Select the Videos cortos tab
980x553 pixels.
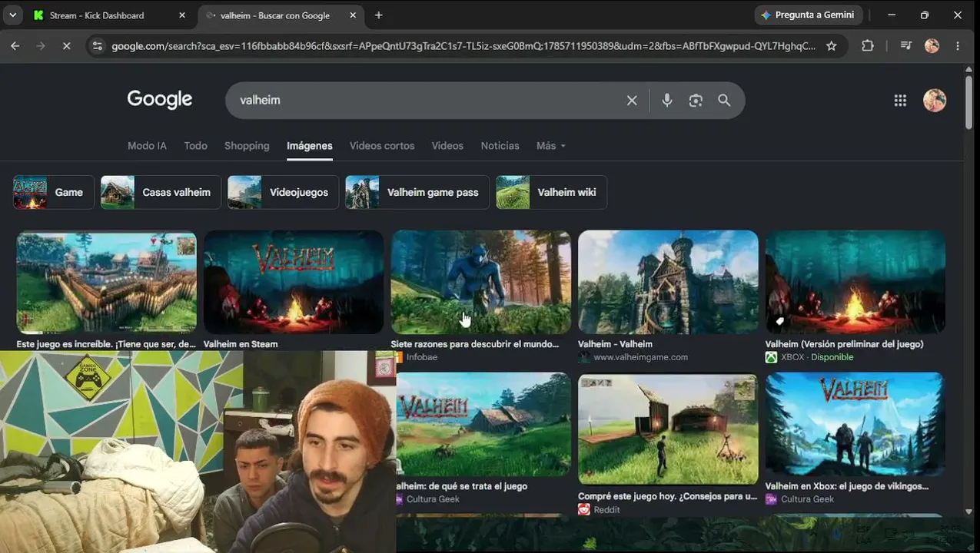[382, 146]
